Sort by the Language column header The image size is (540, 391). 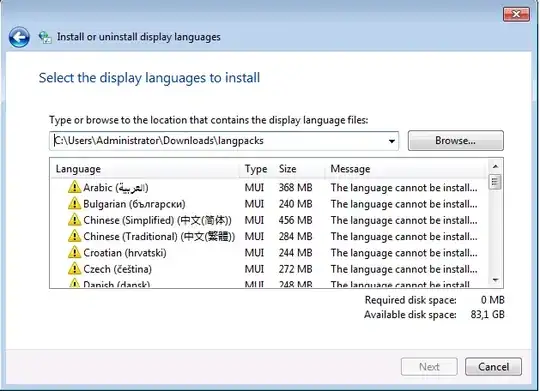coord(145,169)
